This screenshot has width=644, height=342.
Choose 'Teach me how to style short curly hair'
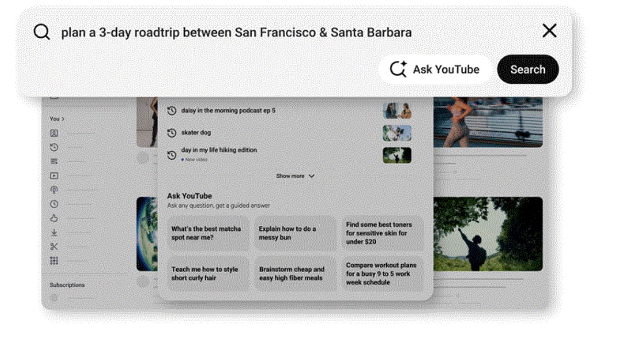(x=208, y=274)
